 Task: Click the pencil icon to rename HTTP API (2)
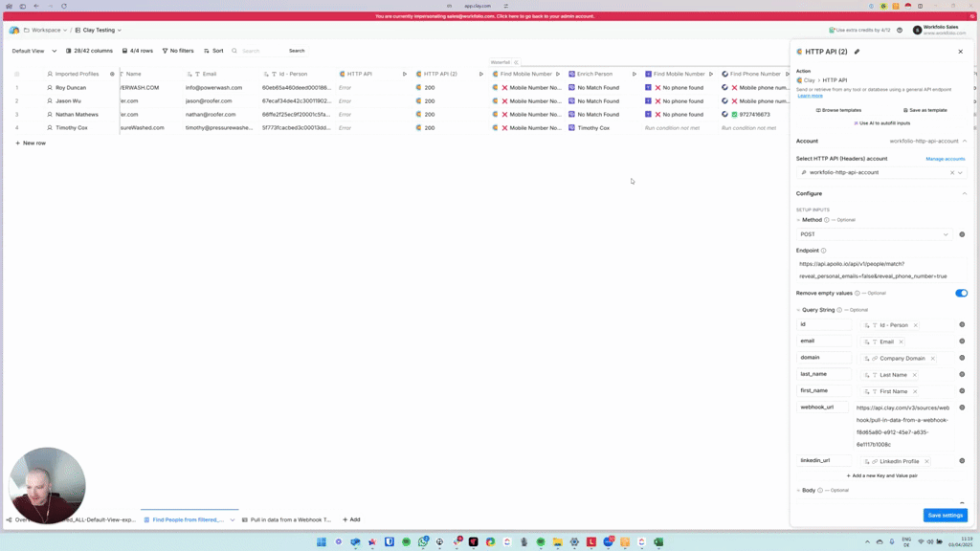click(857, 52)
